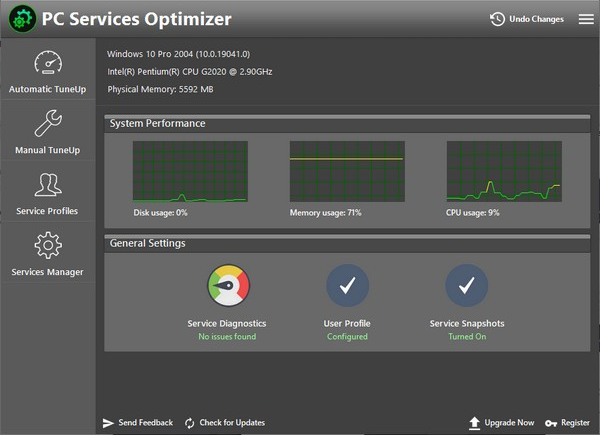This screenshot has width=600, height=436.
Task: Click the Service Profiles people icon
Action: [x=48, y=185]
